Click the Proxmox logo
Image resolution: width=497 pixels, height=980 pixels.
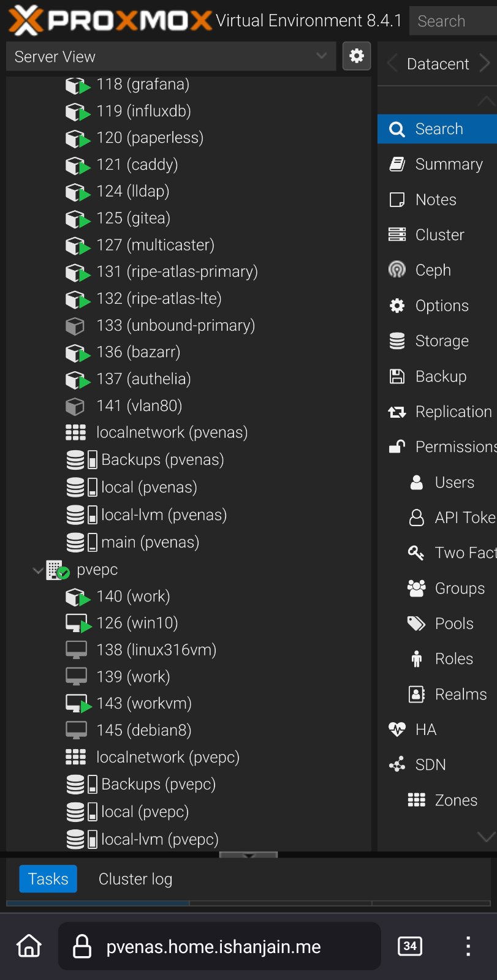coord(110,20)
